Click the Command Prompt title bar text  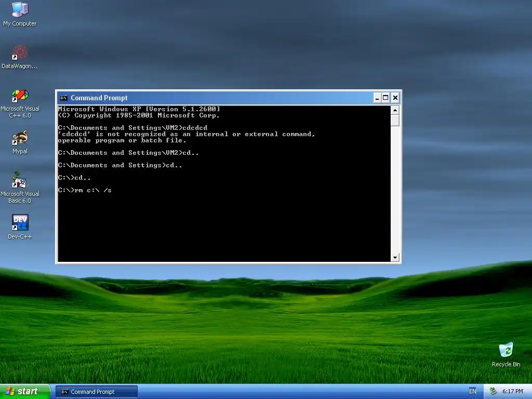pos(99,98)
